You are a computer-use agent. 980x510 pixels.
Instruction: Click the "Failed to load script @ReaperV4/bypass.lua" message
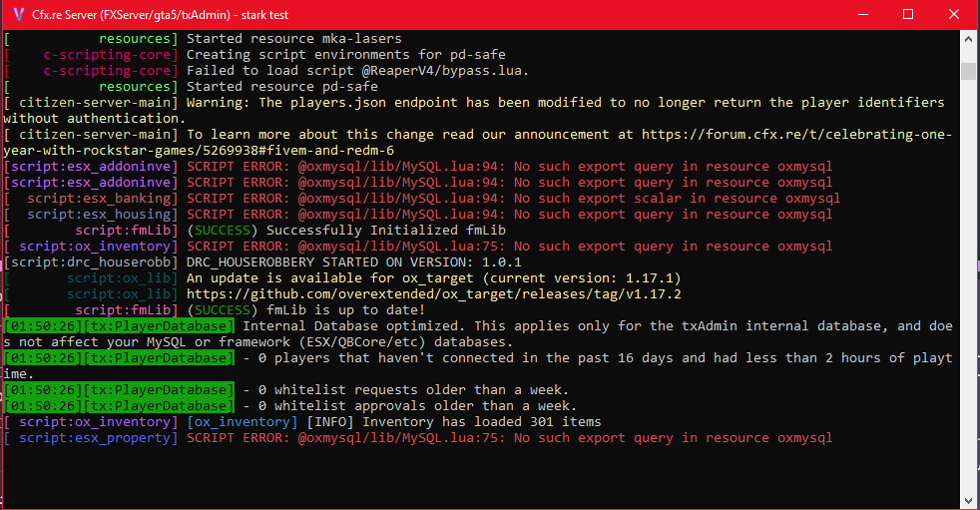click(357, 71)
